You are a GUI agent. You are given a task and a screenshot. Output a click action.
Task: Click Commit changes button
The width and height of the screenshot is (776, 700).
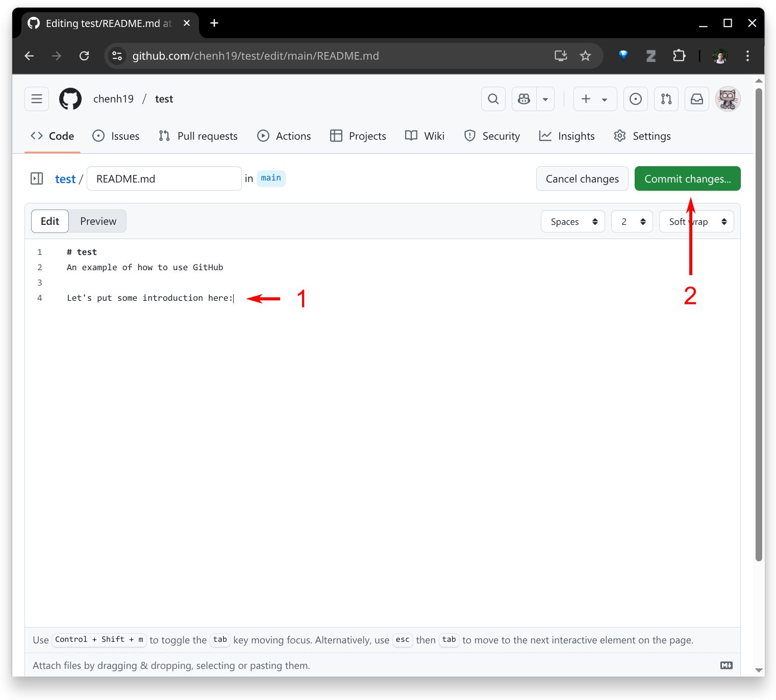point(687,178)
